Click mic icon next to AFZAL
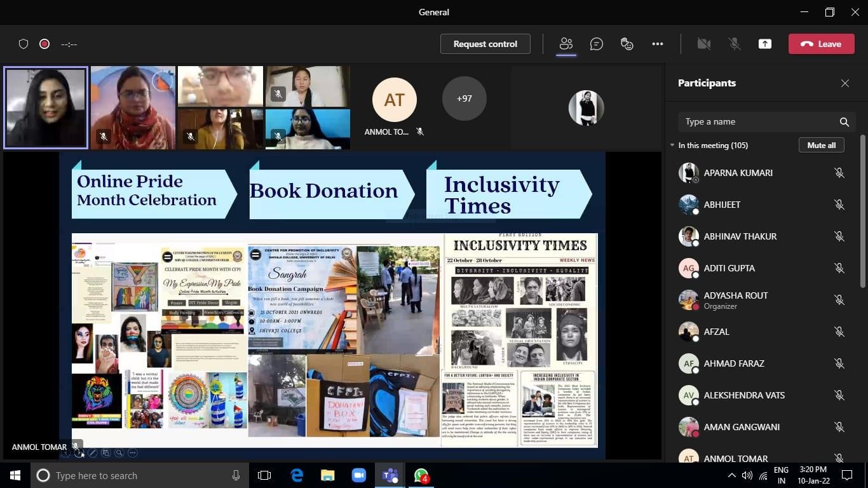868x488 pixels. [839, 332]
